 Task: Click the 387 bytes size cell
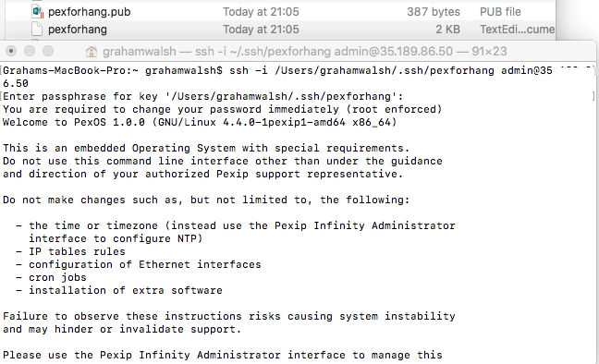coord(434,12)
